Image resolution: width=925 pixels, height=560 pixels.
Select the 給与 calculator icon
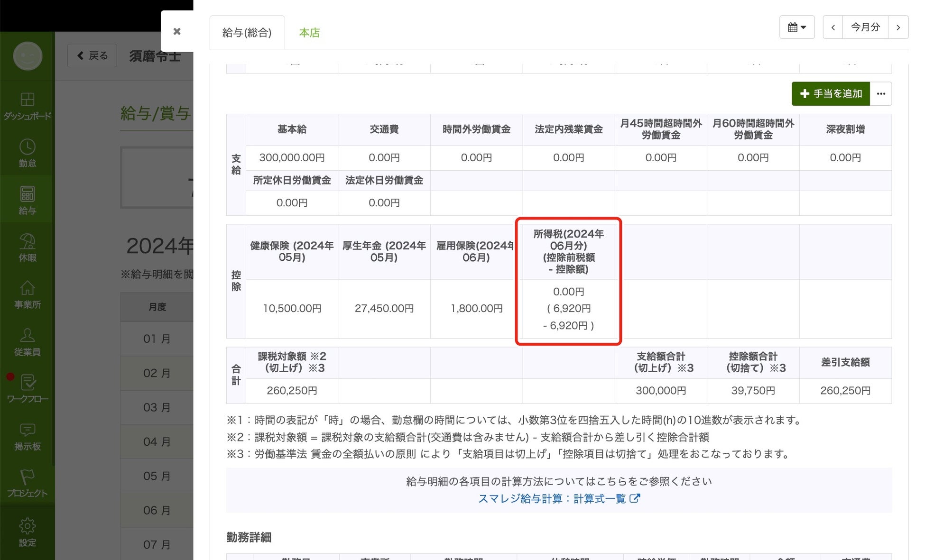click(27, 194)
